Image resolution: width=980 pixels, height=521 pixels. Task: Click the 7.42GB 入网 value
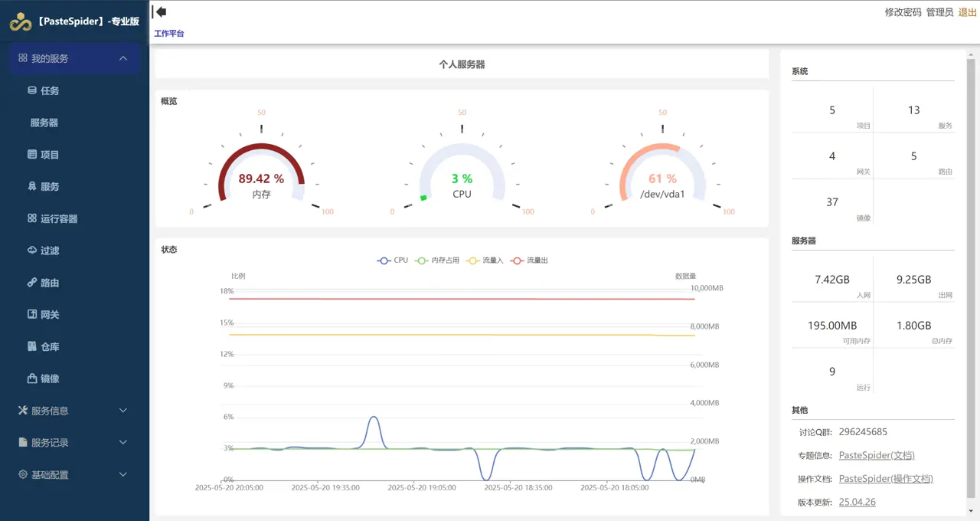coord(832,280)
